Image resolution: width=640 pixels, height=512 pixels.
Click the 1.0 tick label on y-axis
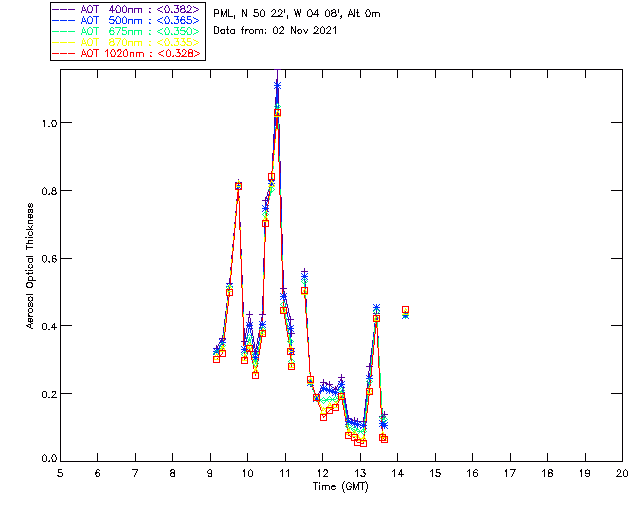[46, 123]
